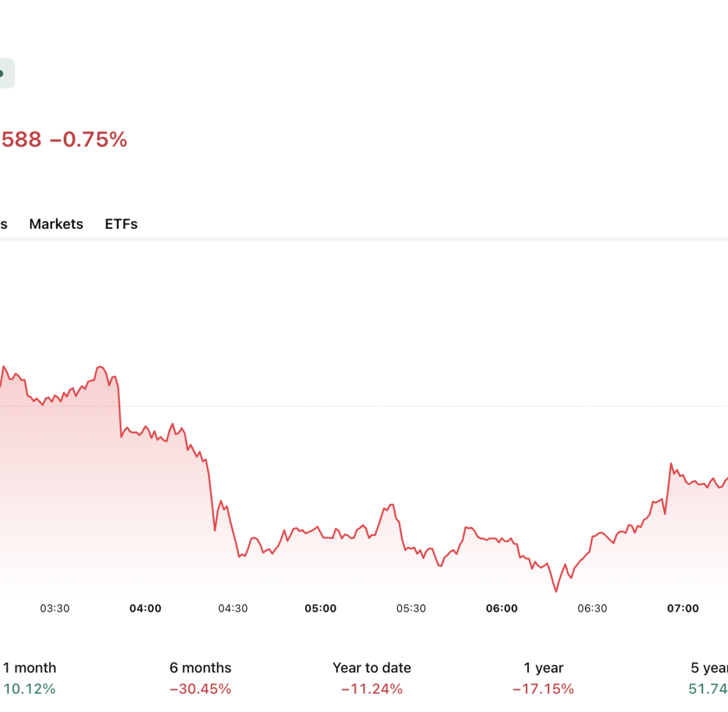Click the chart's lowest price point
This screenshot has height=712, width=728.
pos(556,591)
